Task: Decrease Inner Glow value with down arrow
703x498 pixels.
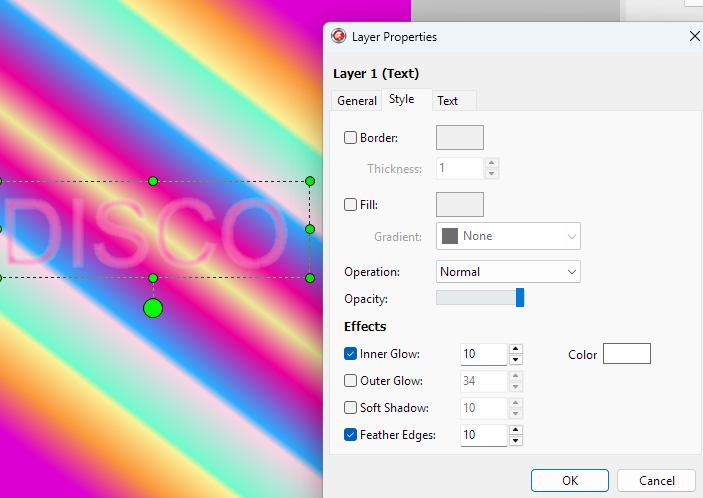Action: pos(516,359)
